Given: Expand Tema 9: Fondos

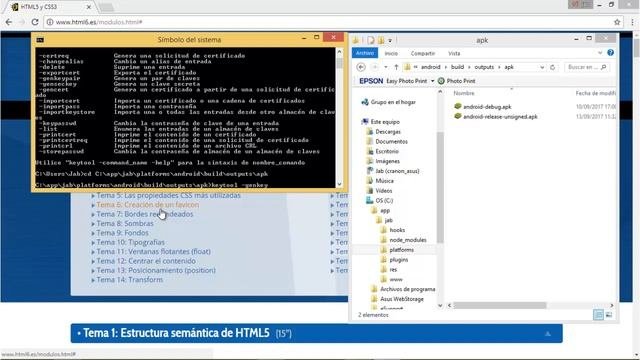Looking at the screenshot, I should pos(93,233).
